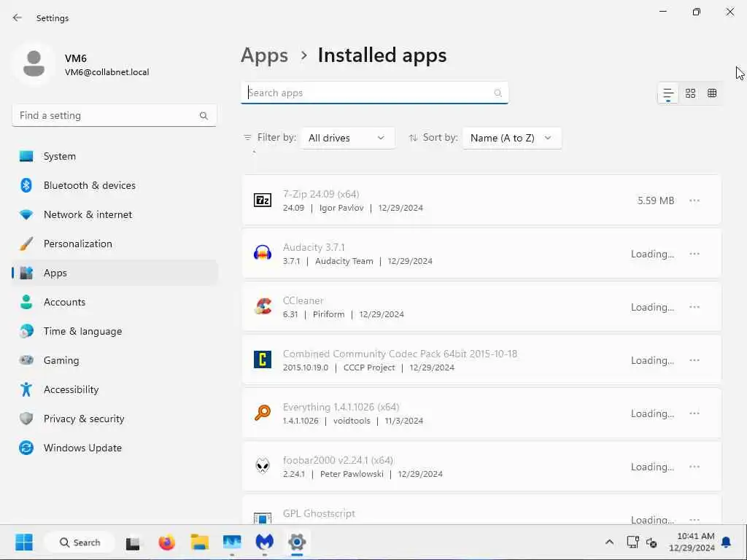Click the Audacity headphones icon
The image size is (747, 560).
click(x=263, y=253)
